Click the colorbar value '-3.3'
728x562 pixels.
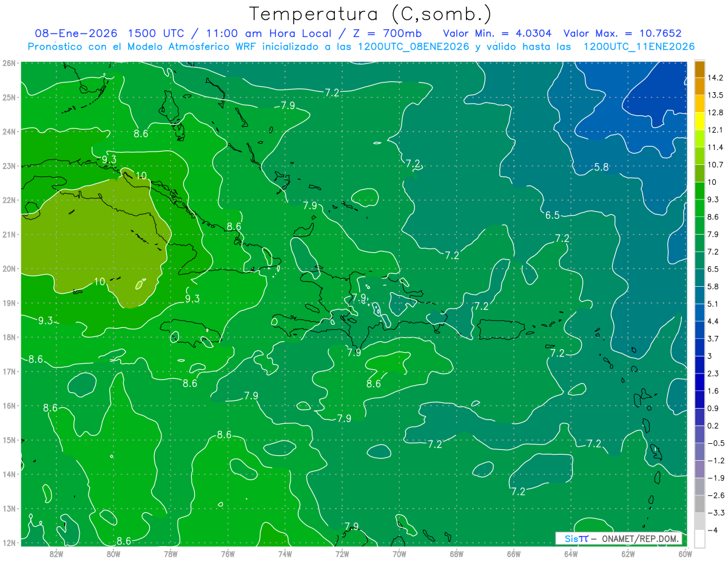(x=715, y=512)
